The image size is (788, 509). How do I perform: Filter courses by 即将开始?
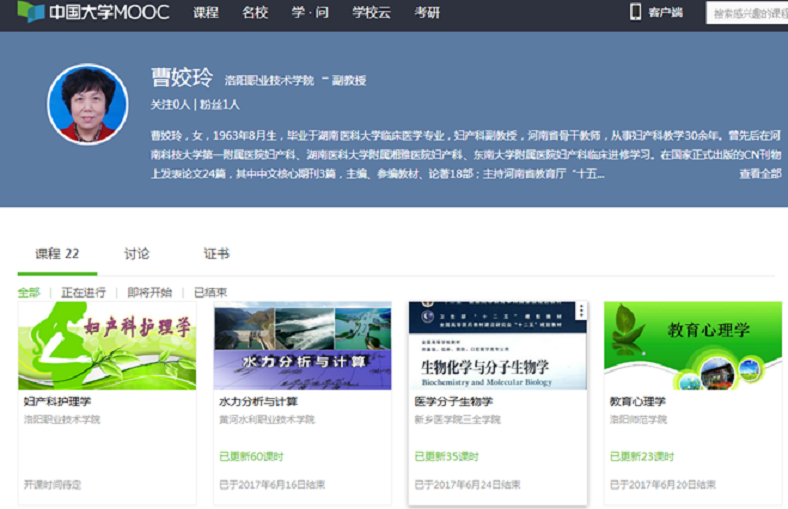point(149,293)
